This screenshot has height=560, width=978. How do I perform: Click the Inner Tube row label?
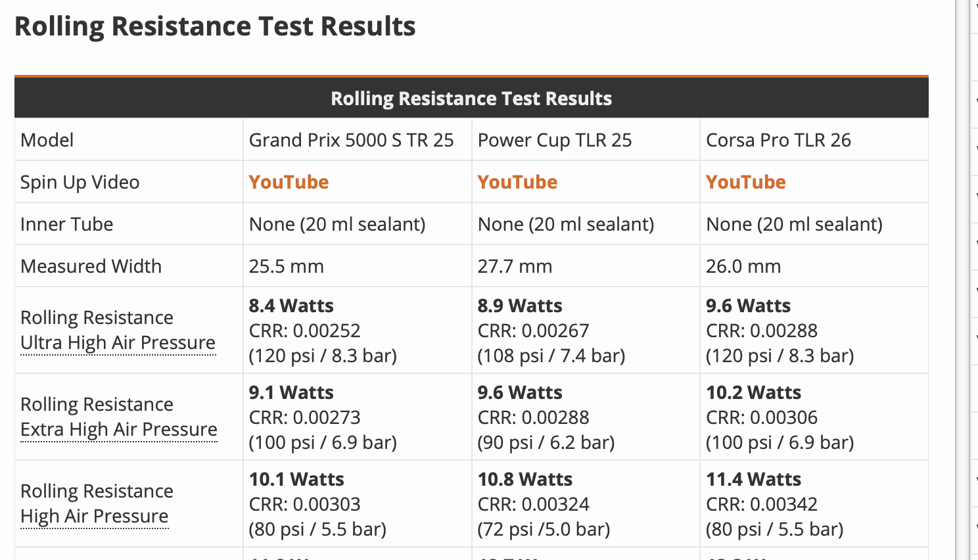(x=66, y=224)
